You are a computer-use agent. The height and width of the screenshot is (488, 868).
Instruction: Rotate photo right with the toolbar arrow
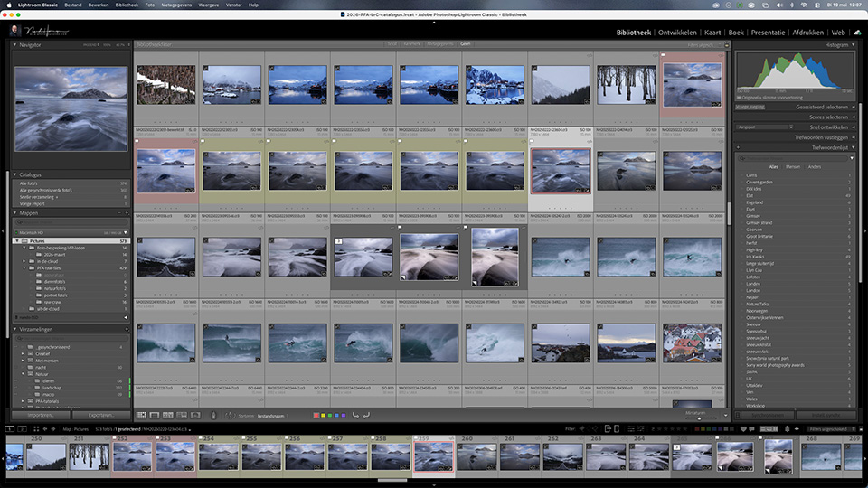click(366, 415)
